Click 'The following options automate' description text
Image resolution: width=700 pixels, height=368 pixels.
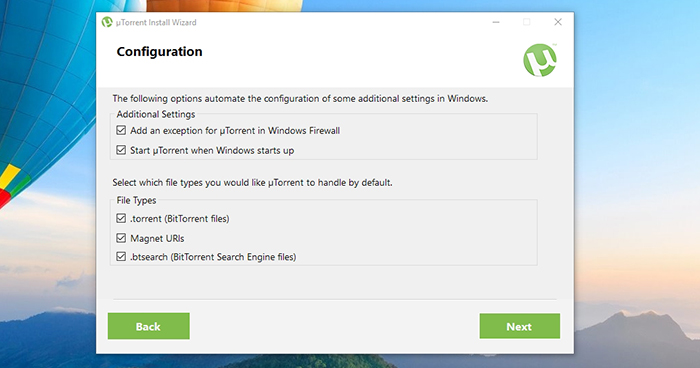(300, 99)
